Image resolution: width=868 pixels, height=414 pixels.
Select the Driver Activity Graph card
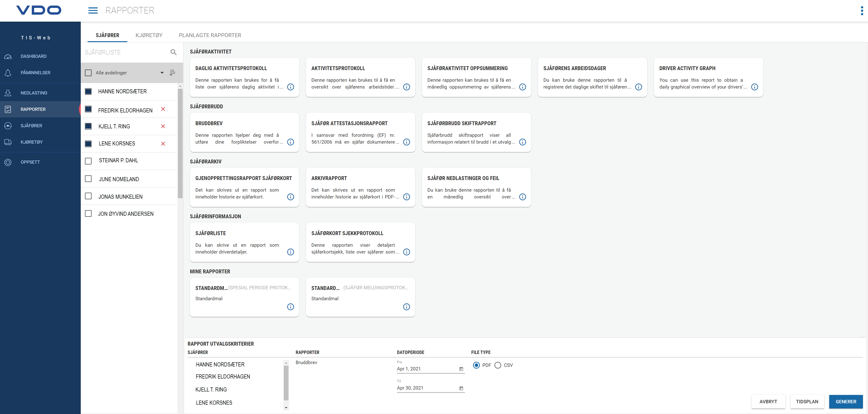pos(708,78)
